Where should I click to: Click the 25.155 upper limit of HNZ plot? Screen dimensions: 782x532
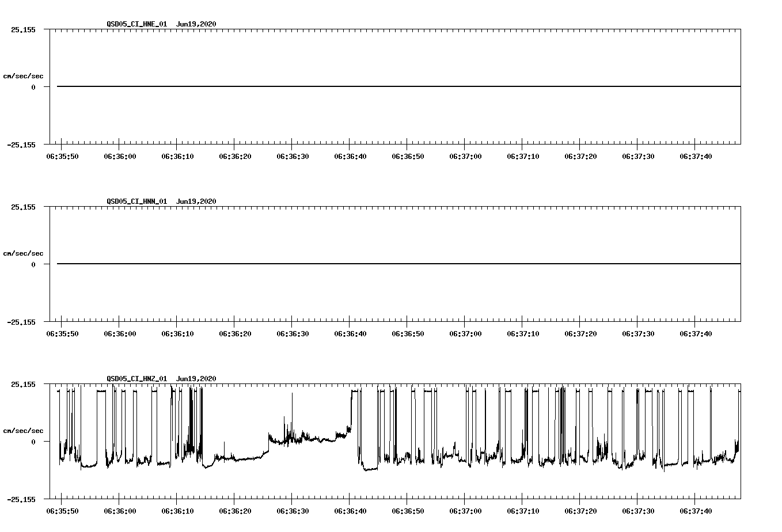coord(23,385)
